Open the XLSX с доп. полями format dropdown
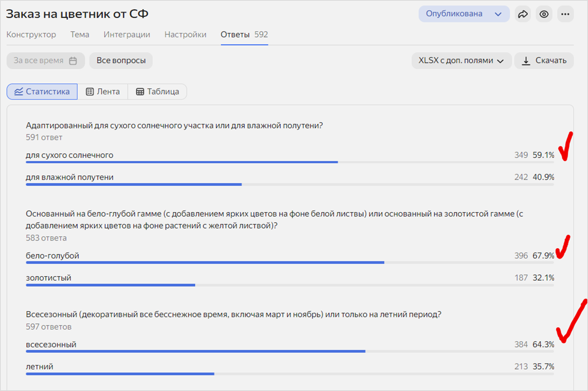This screenshot has width=588, height=391. click(x=462, y=61)
